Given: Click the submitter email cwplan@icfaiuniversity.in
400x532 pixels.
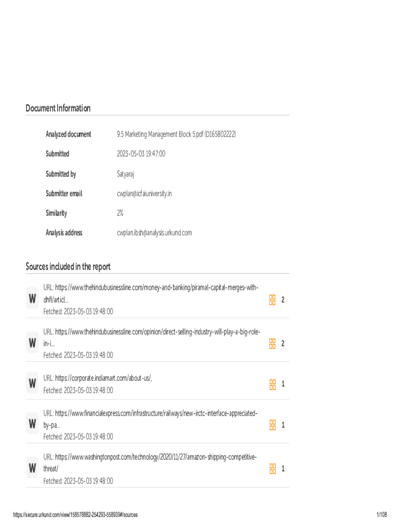Looking at the screenshot, I should (x=144, y=194).
